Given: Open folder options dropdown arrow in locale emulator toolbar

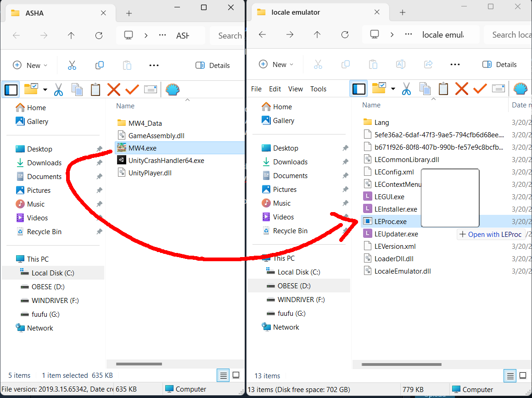Looking at the screenshot, I should [393, 89].
